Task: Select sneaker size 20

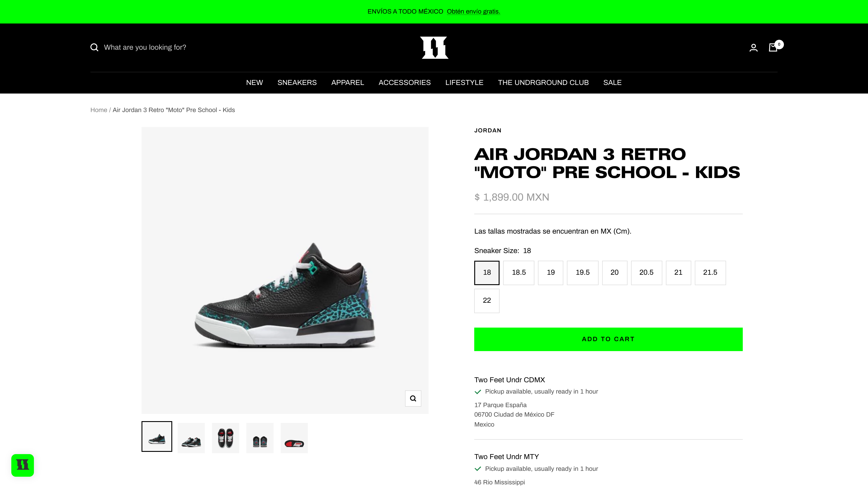Action: click(614, 272)
